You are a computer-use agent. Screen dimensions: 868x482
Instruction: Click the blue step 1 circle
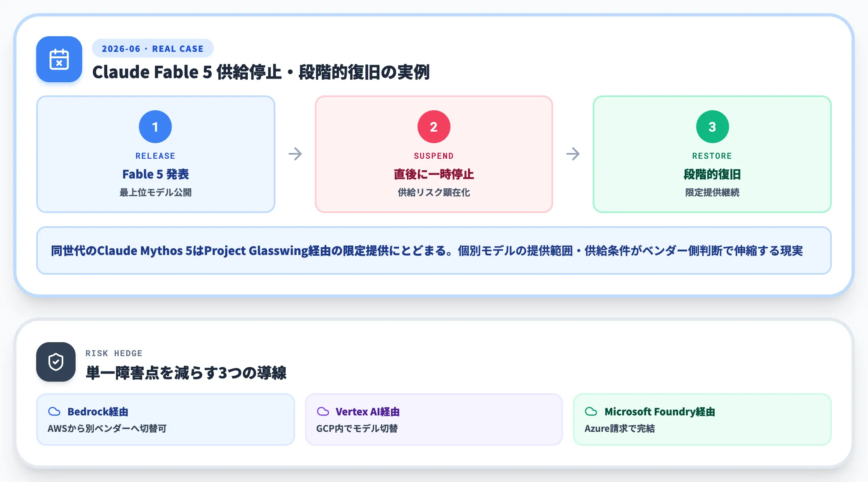tap(155, 127)
